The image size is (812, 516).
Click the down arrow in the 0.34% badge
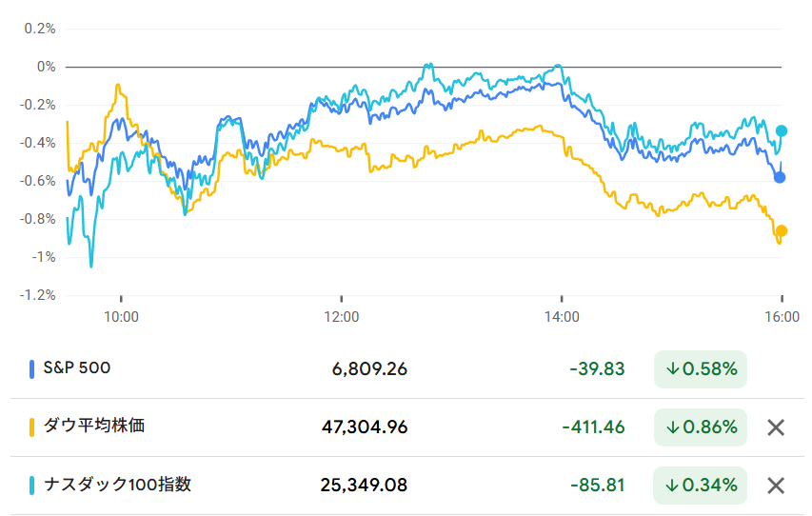(673, 486)
